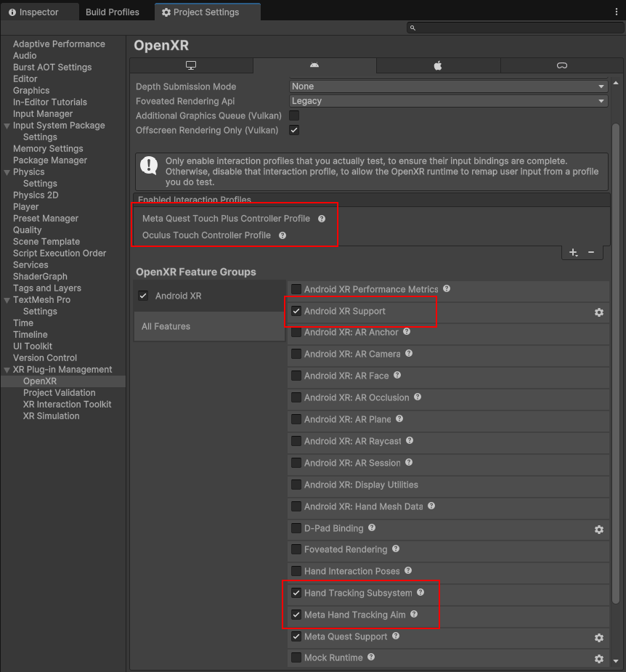Click the plus button to add interaction profile

[x=573, y=252]
